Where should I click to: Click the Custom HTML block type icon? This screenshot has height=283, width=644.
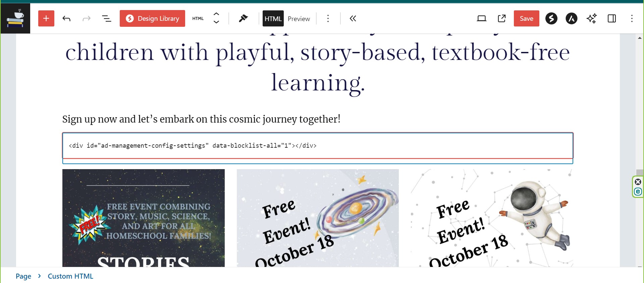pos(198,18)
